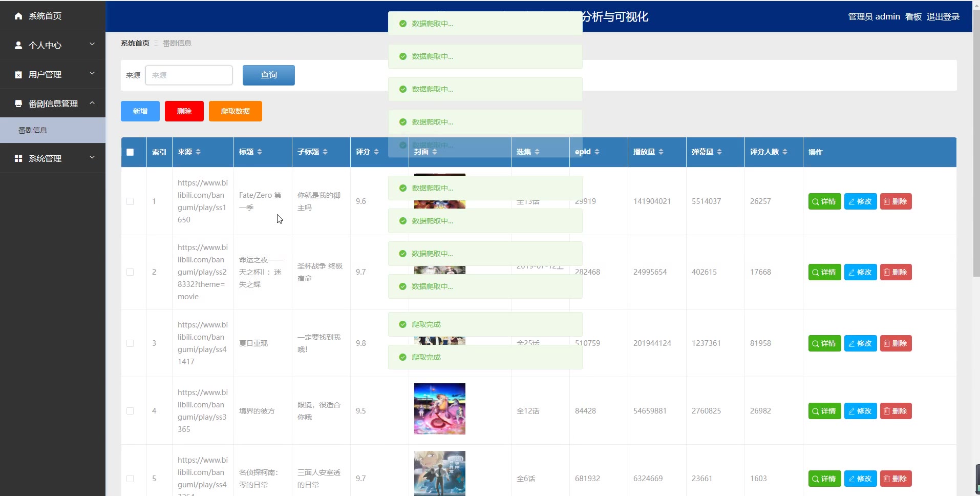Open 详情 for 名侦探柯南 row
The image size is (980, 496).
824,479
